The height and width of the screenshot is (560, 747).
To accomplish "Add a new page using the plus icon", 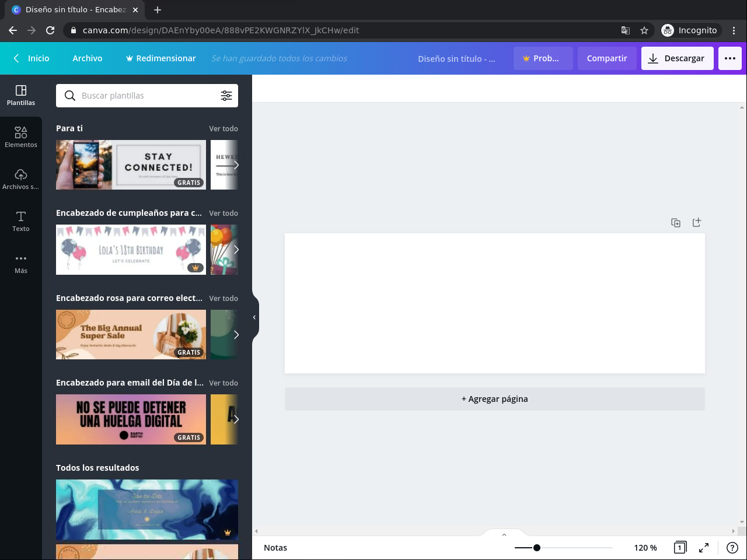I will 697,222.
